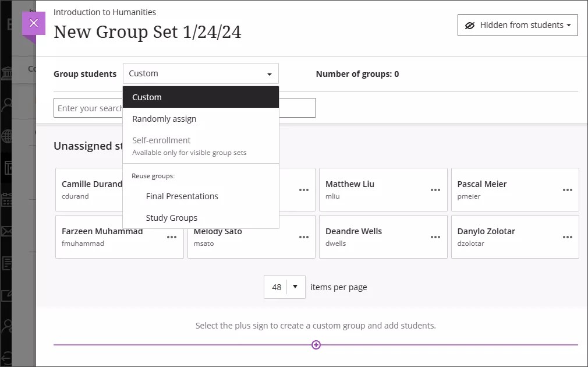Expand the items per page selector
The image size is (588, 367).
[295, 287]
